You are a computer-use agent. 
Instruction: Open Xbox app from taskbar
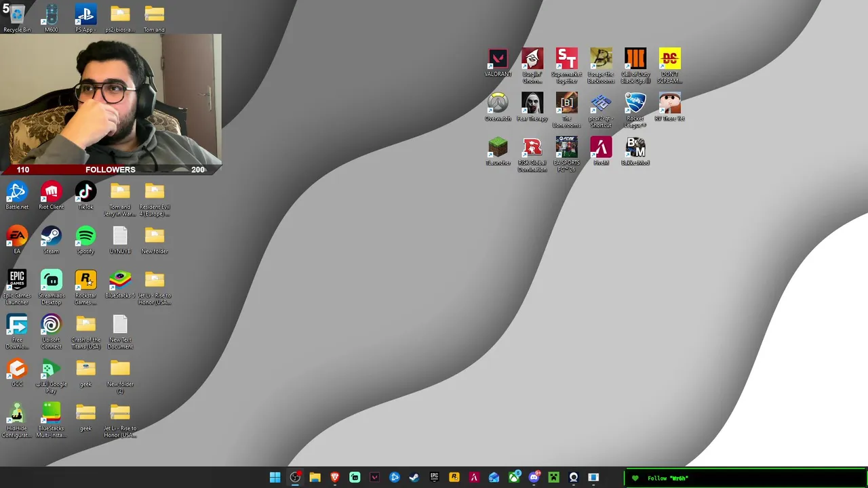(x=514, y=478)
